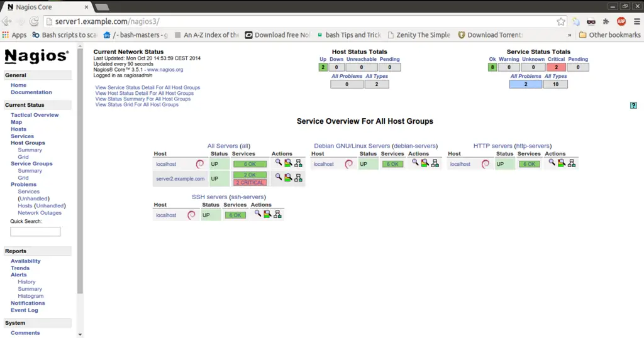The width and height of the screenshot is (644, 338).
Task: Open the context help question mark icon
Action: pyautogui.click(x=633, y=106)
